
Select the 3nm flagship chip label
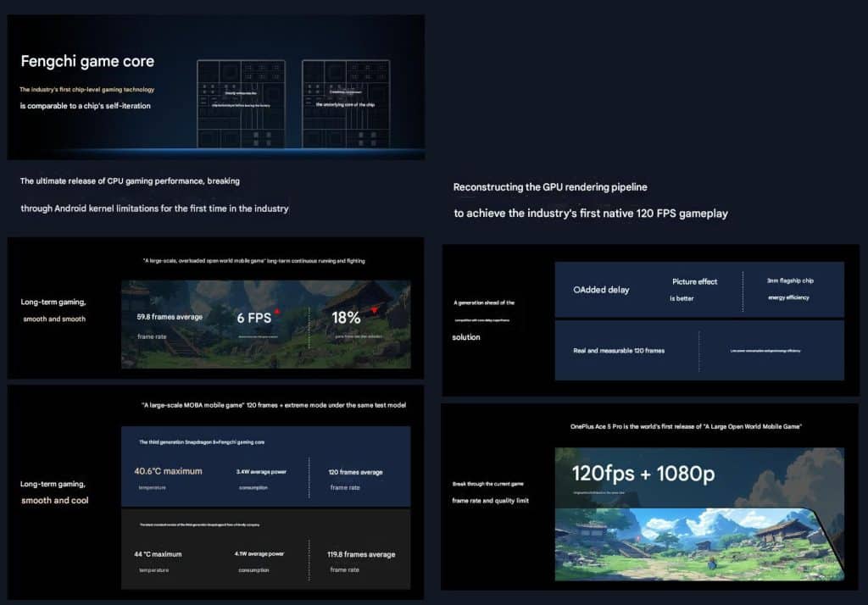pyautogui.click(x=788, y=280)
